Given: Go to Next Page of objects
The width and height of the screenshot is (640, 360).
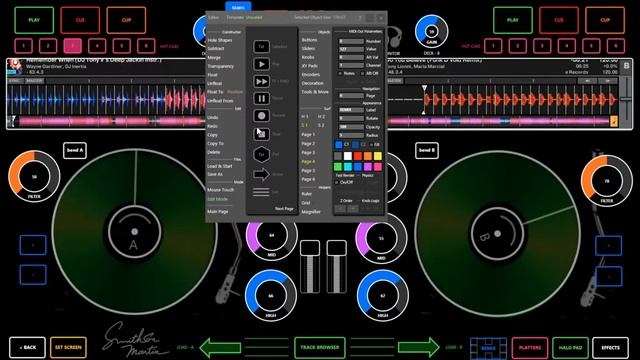Looking at the screenshot, I should click(x=284, y=209).
